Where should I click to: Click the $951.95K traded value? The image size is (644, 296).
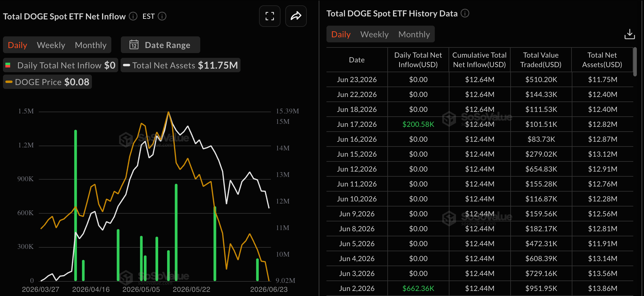[x=541, y=288]
